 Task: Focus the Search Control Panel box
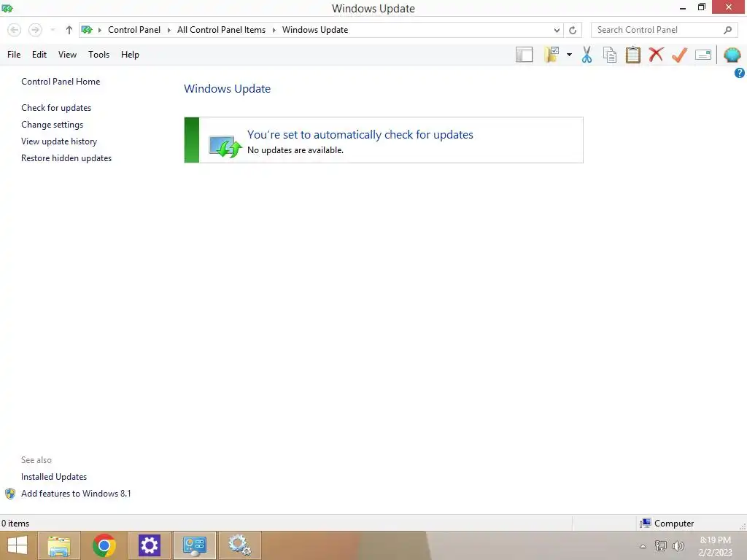point(664,30)
